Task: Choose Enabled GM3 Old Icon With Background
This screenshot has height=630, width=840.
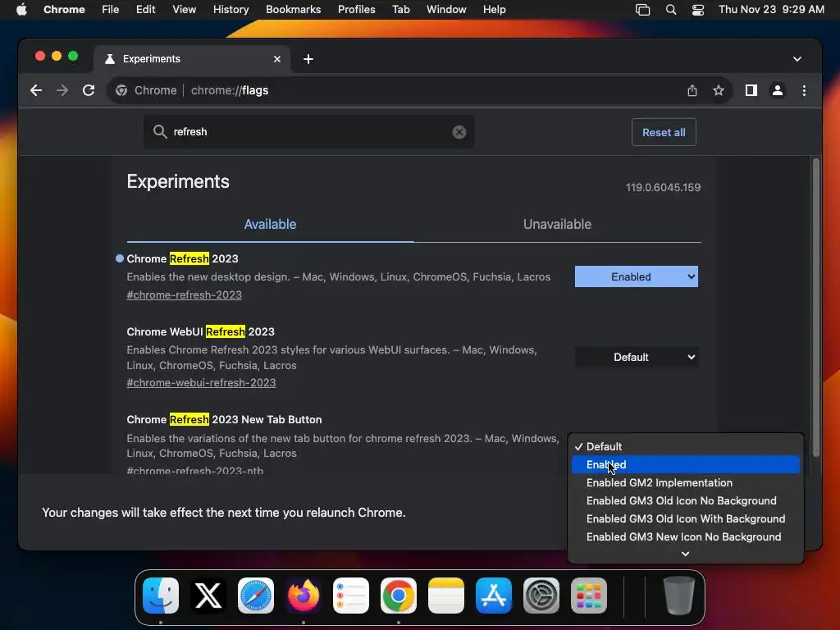Action: (686, 519)
